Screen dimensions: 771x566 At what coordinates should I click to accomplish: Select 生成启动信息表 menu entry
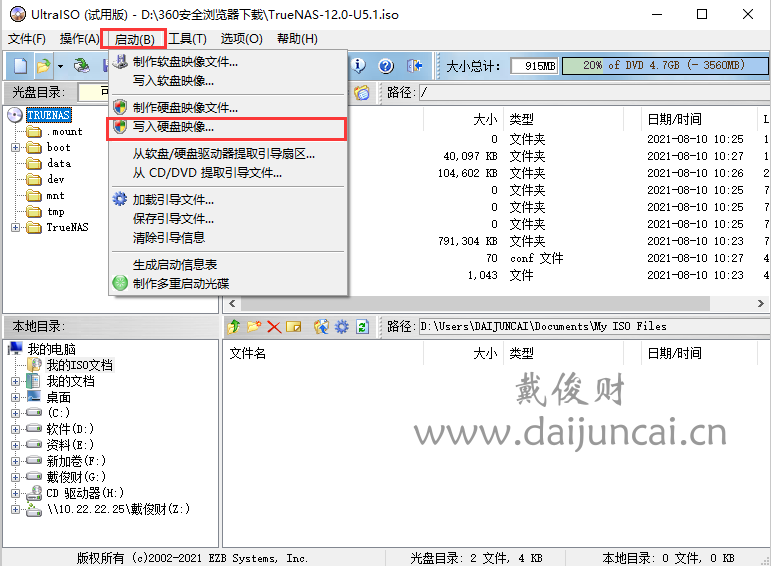click(228, 265)
